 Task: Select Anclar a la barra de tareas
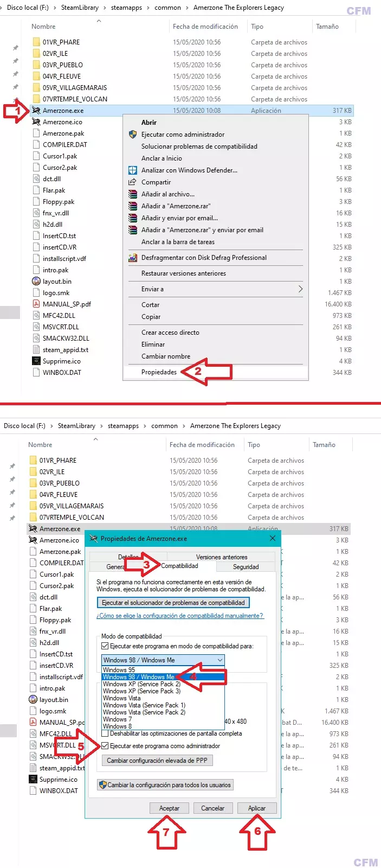tap(216, 242)
